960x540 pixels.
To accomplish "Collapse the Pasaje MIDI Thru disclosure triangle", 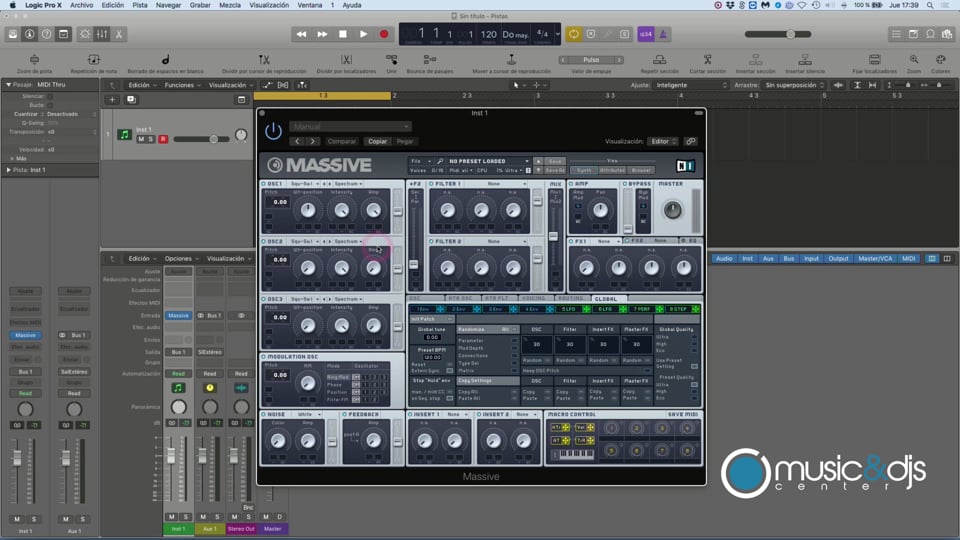I will click(9, 84).
